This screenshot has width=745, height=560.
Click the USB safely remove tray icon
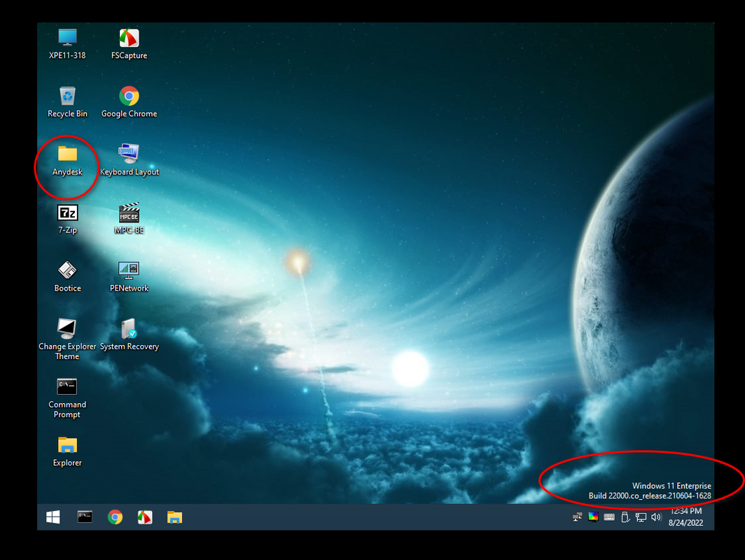[x=625, y=517]
